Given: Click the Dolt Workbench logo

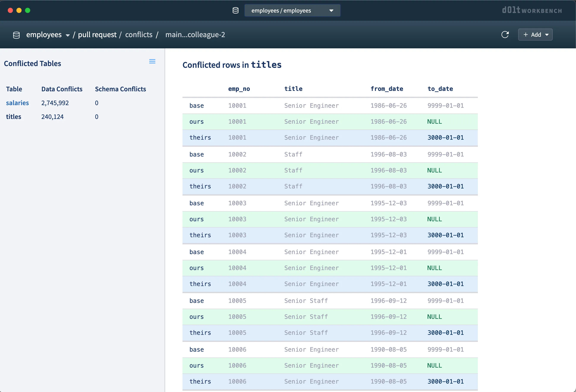Looking at the screenshot, I should pyautogui.click(x=532, y=10).
